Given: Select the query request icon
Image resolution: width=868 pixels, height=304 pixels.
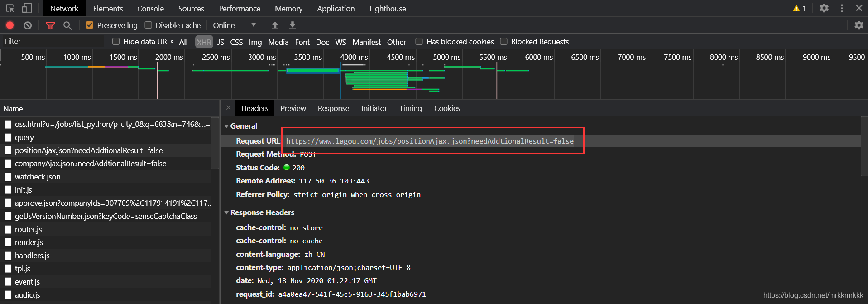Looking at the screenshot, I should coord(8,137).
